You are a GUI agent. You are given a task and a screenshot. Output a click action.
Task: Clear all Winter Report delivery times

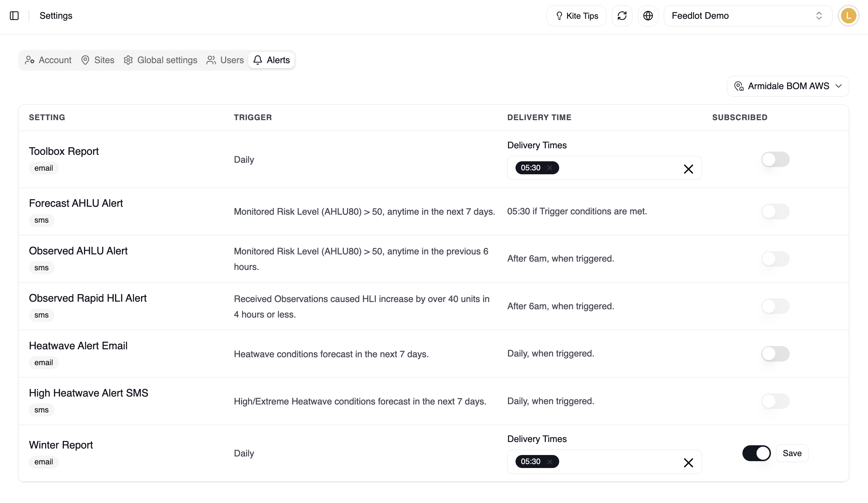688,463
